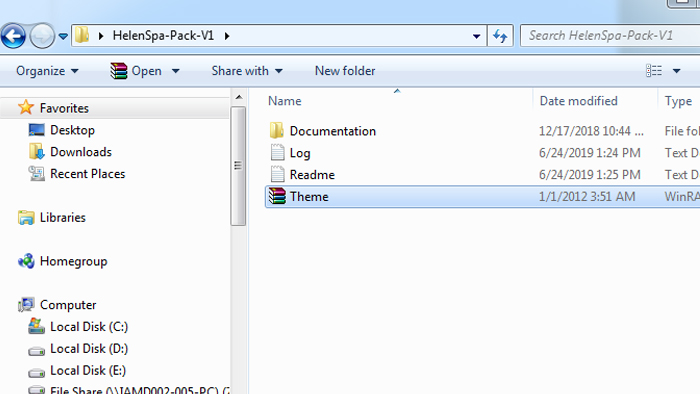The image size is (700, 394).
Task: Expand the arrow before HelenSpa-Pack-V1
Action: pos(101,36)
